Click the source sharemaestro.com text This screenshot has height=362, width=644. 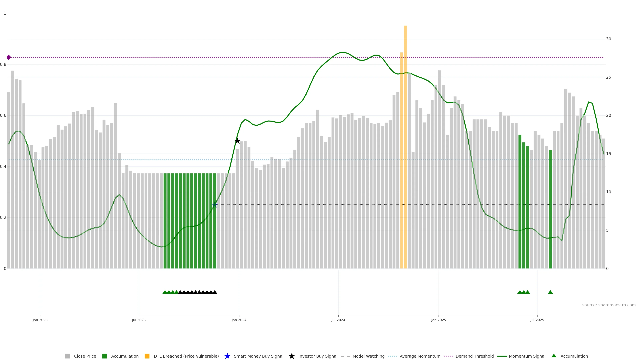pos(609,305)
